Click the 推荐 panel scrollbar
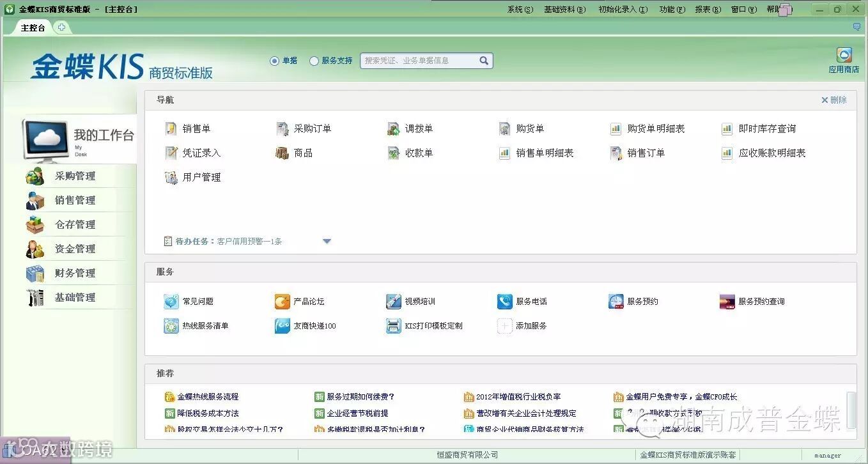 click(x=851, y=410)
